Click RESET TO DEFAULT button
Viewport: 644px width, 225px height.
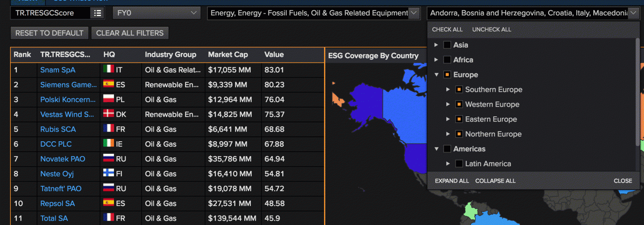tap(50, 33)
